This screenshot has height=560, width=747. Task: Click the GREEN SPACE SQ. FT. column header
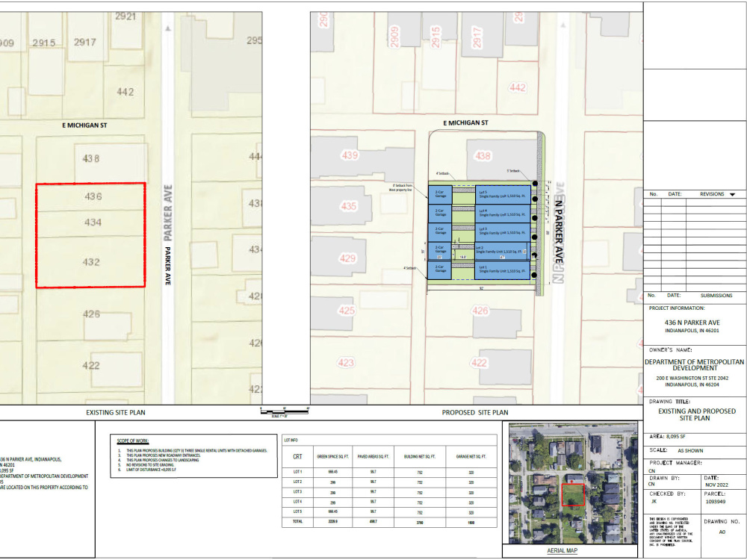pyautogui.click(x=333, y=456)
